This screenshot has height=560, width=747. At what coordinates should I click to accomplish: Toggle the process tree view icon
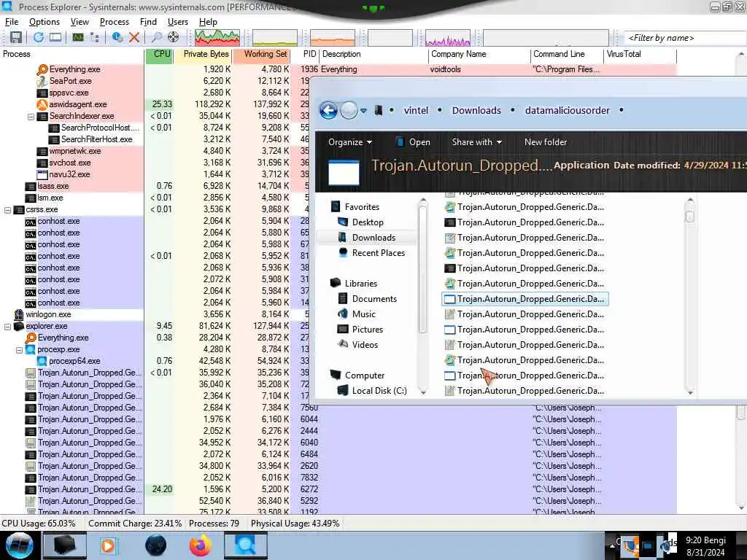click(95, 38)
